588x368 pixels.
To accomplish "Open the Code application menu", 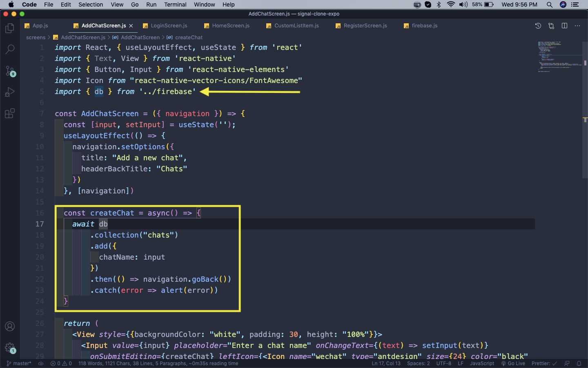I will click(29, 4).
